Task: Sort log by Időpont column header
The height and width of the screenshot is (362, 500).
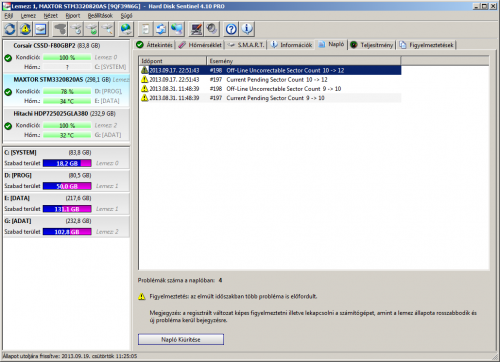Action: pos(173,61)
